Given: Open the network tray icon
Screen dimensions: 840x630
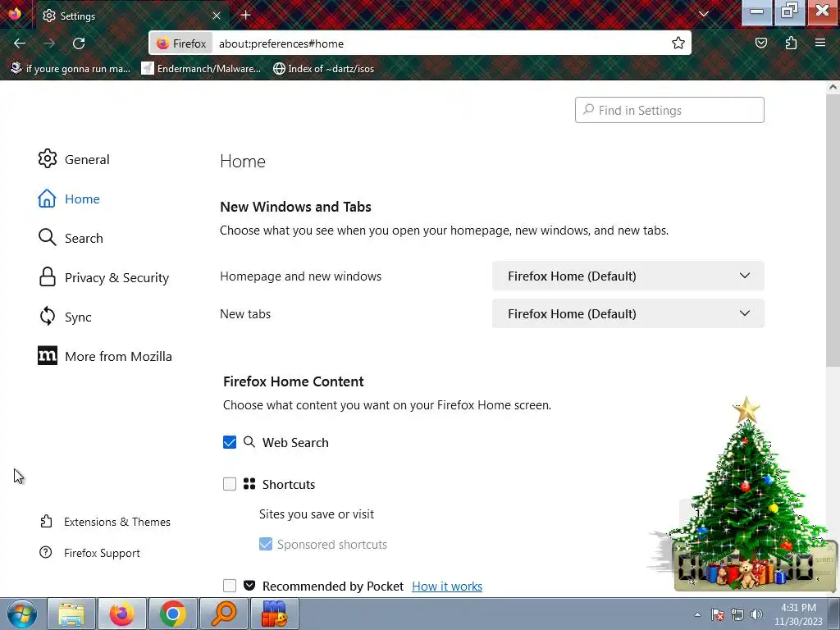Looking at the screenshot, I should (x=737, y=614).
